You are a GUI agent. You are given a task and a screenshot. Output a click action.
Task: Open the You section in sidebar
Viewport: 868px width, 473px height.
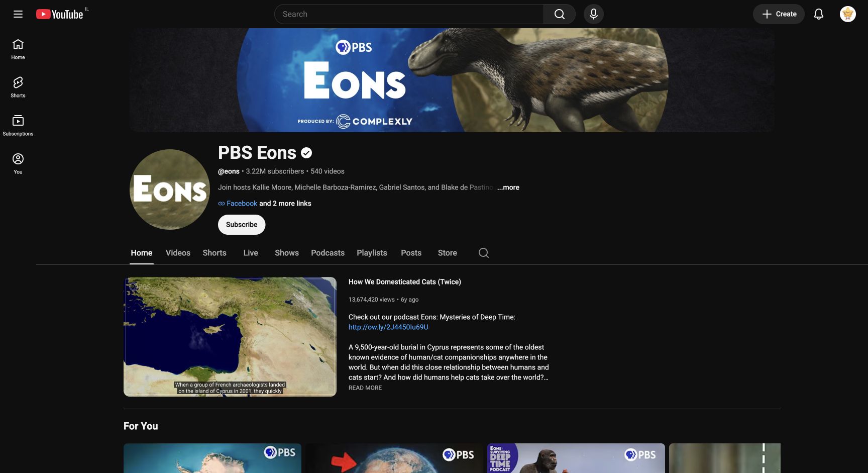18,164
